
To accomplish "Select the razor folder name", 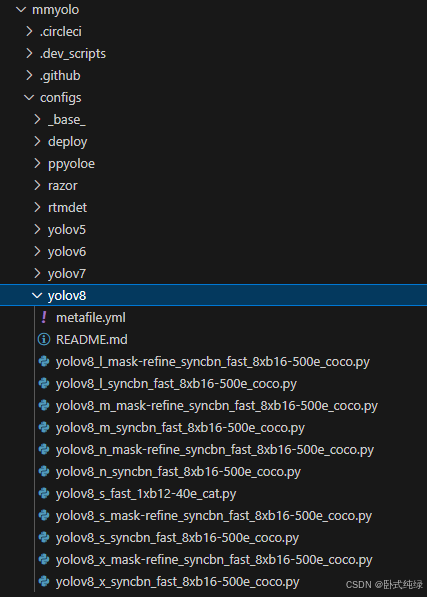I will tap(63, 186).
